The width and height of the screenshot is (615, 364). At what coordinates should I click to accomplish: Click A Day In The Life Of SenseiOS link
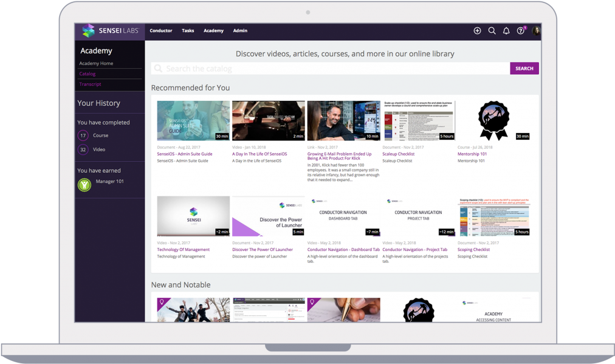coord(259,154)
